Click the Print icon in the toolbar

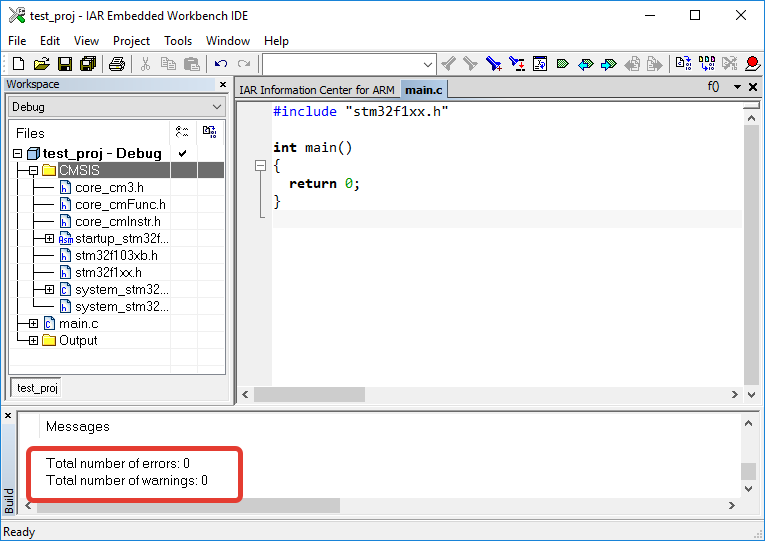click(116, 64)
